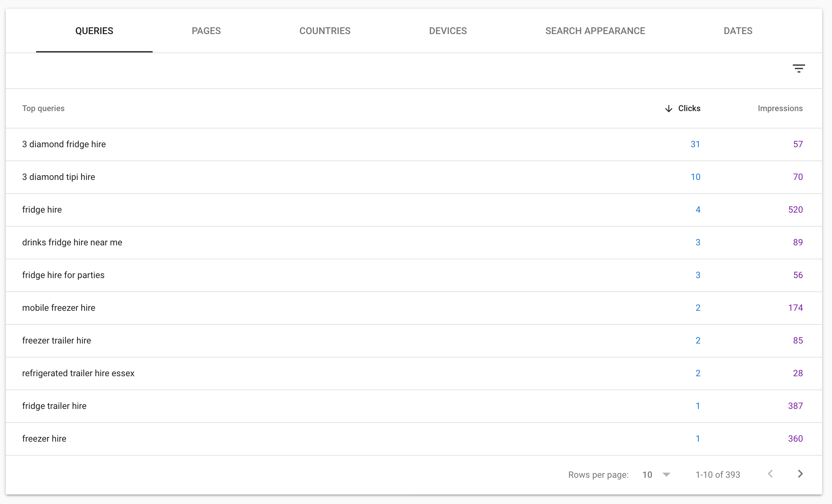The width and height of the screenshot is (832, 504).
Task: Click the Top queries column header
Action: tap(43, 108)
